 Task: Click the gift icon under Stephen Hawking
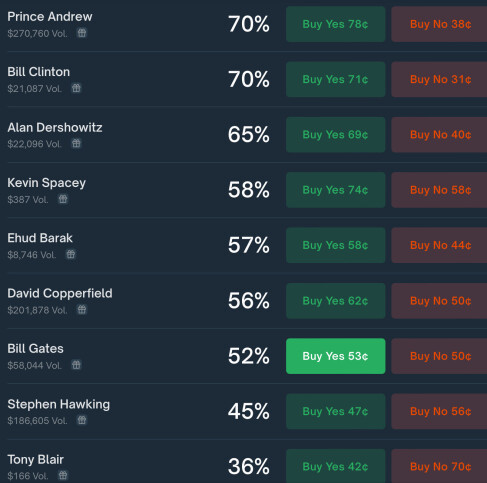click(82, 420)
